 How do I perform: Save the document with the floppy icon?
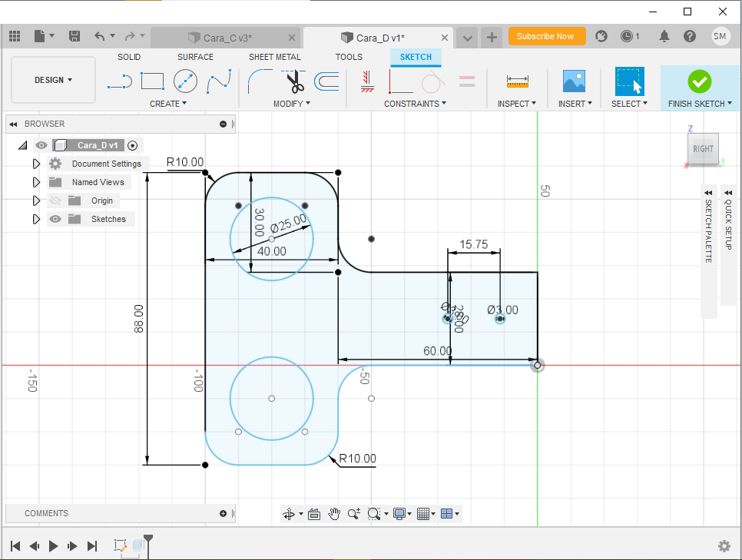[x=75, y=36]
